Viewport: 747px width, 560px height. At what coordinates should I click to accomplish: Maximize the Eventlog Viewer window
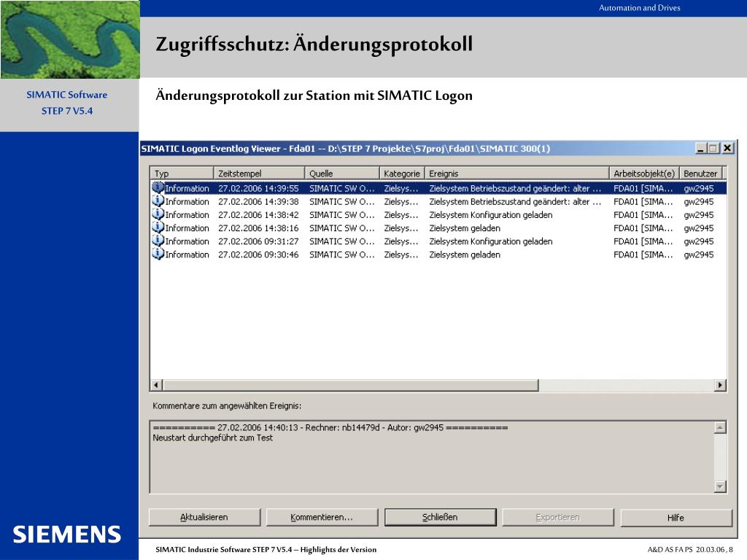coord(713,148)
